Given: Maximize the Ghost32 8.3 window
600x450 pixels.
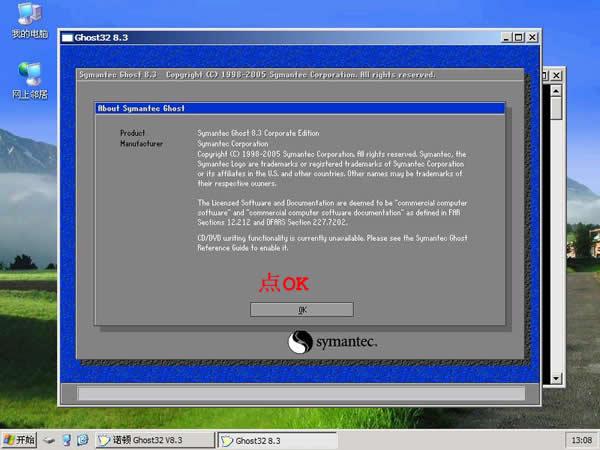Looking at the screenshot, I should pos(518,38).
